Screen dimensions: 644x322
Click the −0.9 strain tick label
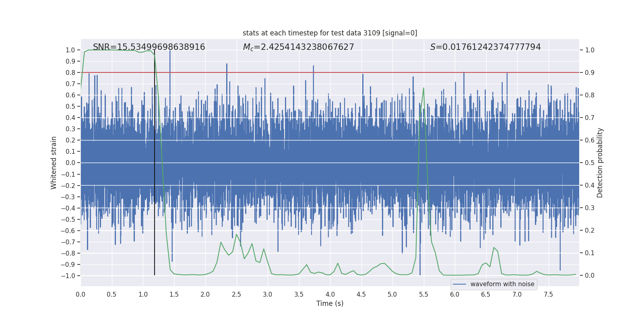pos(68,264)
